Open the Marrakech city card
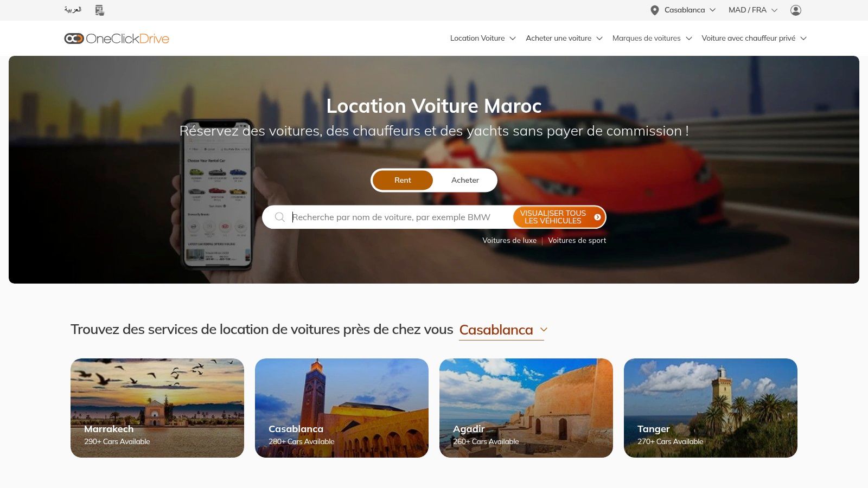 (x=157, y=408)
